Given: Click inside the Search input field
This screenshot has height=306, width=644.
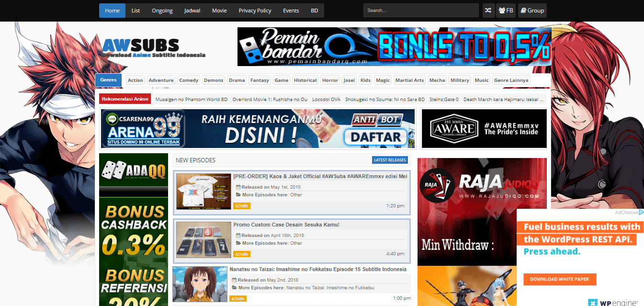Looking at the screenshot, I should pyautogui.click(x=420, y=10).
